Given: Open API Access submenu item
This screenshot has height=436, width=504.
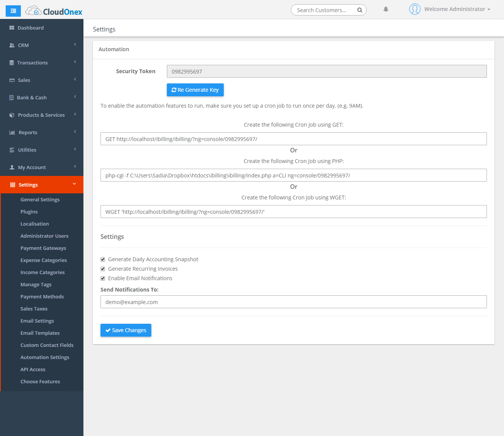Looking at the screenshot, I should point(33,369).
